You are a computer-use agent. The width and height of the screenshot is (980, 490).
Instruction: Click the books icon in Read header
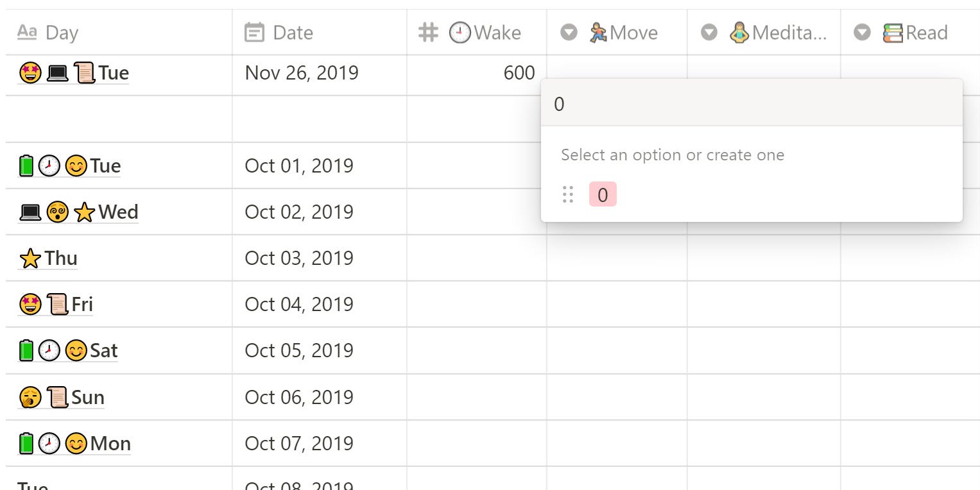893,33
